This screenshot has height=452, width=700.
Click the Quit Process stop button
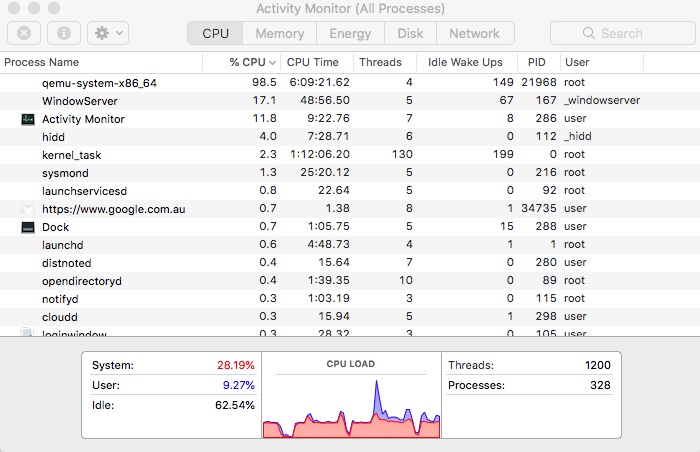pos(24,33)
